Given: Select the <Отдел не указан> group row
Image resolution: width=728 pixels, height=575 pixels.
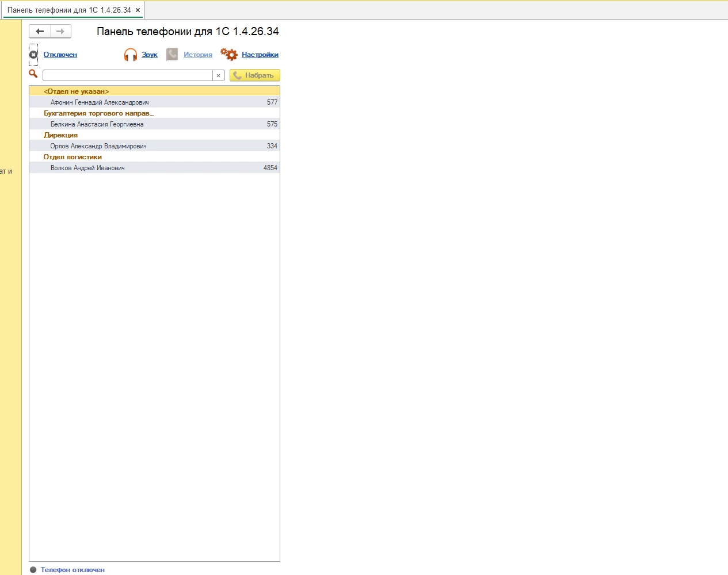Looking at the screenshot, I should coord(154,91).
